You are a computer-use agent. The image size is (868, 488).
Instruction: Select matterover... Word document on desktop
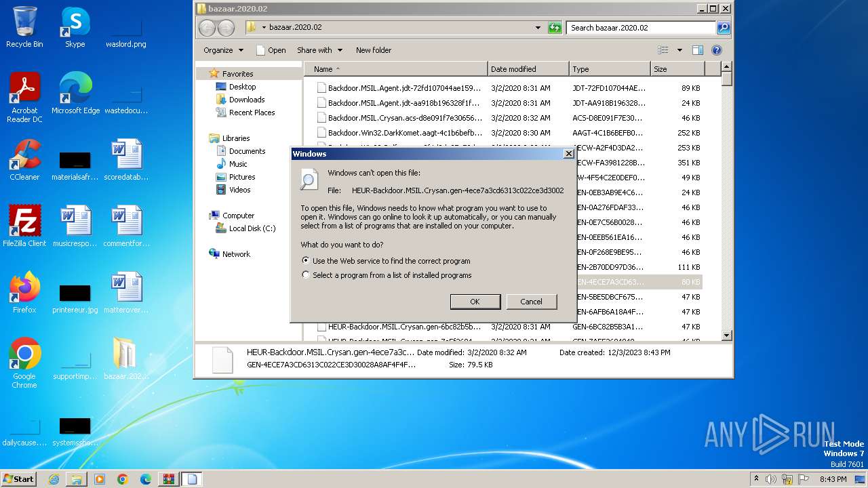tap(126, 293)
